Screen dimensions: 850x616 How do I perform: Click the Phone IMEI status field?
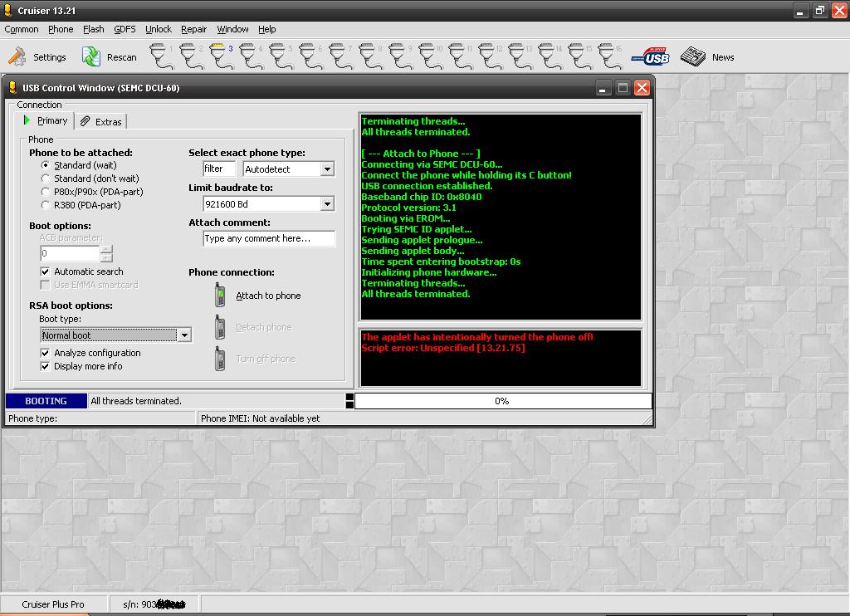pyautogui.click(x=424, y=418)
